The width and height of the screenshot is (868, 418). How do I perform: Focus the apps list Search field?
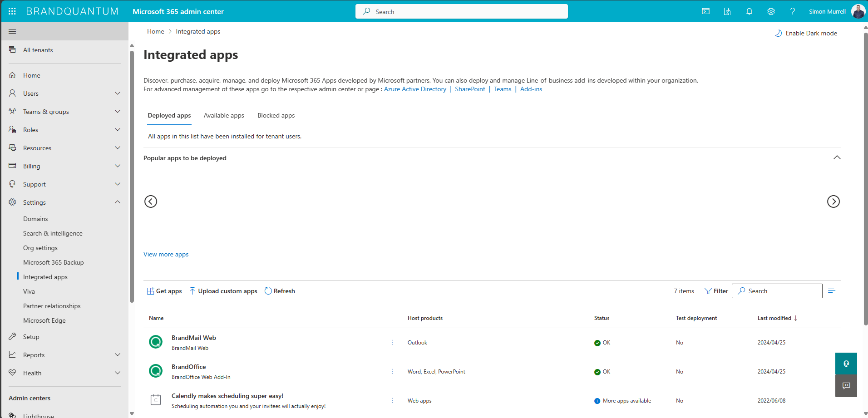point(777,291)
